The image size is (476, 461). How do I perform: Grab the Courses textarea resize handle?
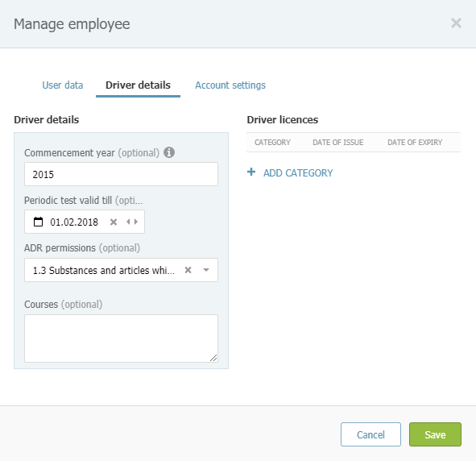pos(213,358)
